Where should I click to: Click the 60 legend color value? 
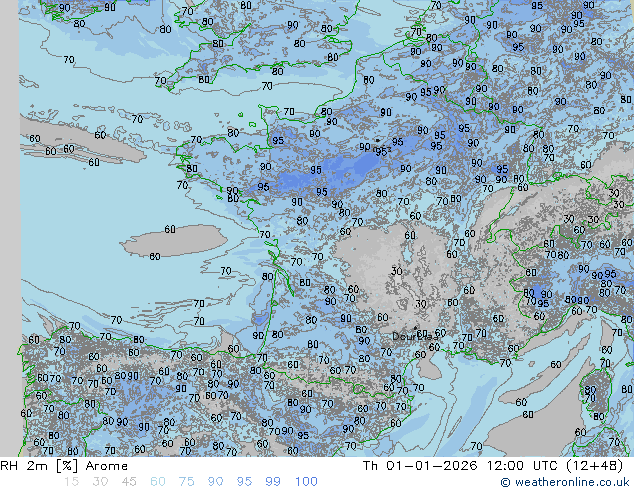[x=158, y=482]
